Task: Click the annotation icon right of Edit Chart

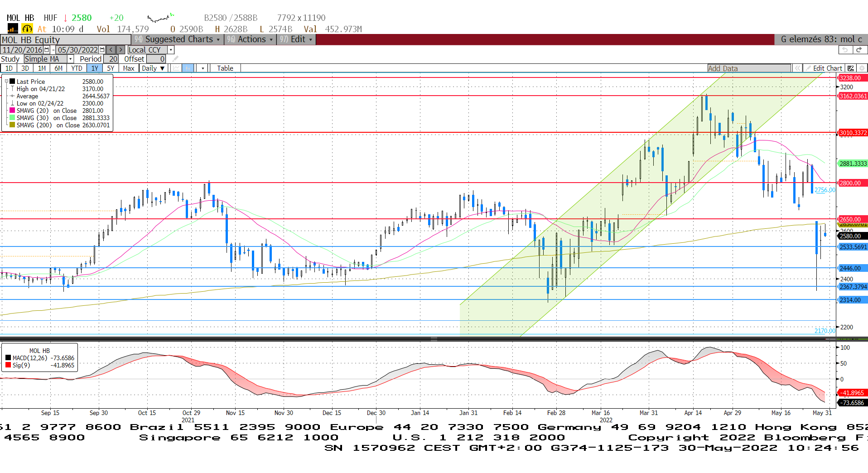Action: 851,68
